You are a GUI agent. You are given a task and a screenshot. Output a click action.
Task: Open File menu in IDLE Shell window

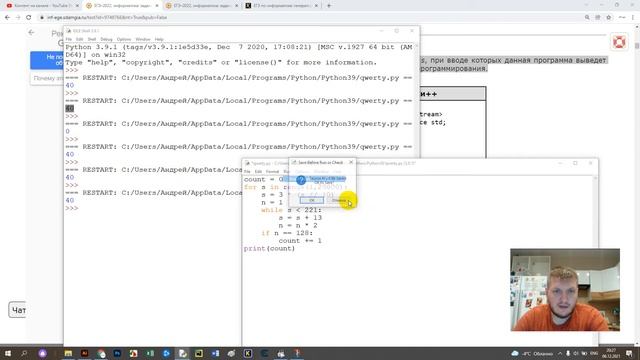(x=69, y=39)
